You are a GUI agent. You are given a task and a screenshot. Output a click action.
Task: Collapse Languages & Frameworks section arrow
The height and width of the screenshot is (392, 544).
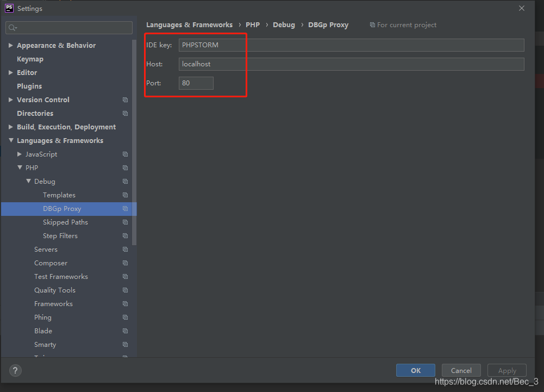11,140
